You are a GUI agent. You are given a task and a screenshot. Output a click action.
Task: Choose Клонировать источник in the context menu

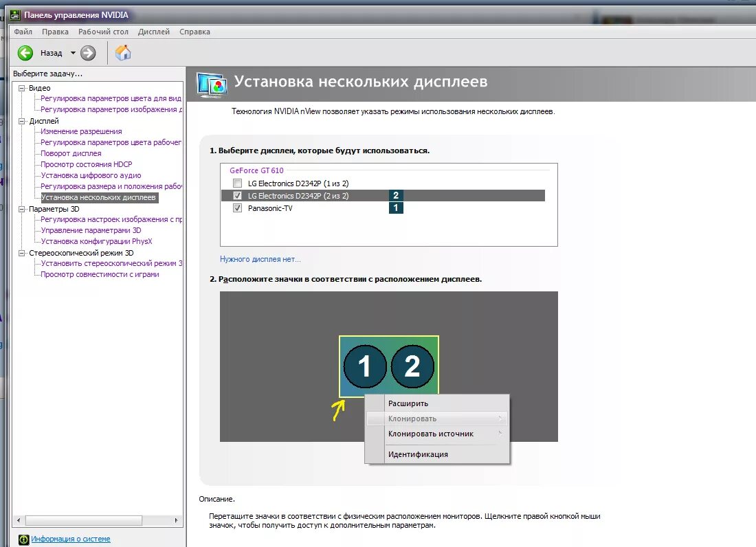click(437, 433)
